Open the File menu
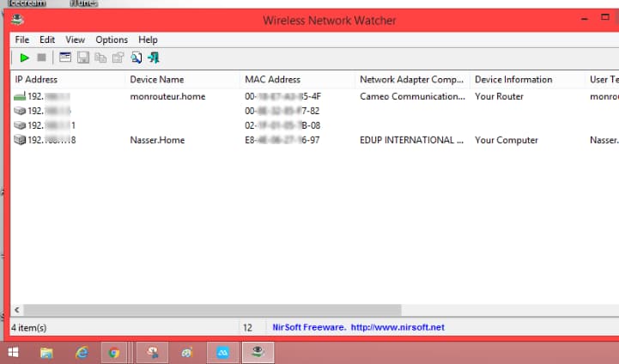The image size is (619, 364). coord(22,39)
